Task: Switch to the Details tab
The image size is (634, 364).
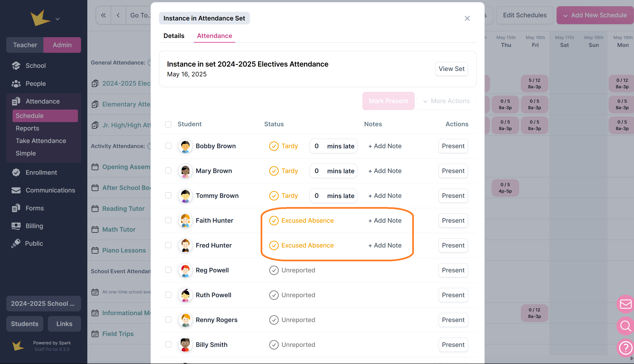Action: [174, 36]
